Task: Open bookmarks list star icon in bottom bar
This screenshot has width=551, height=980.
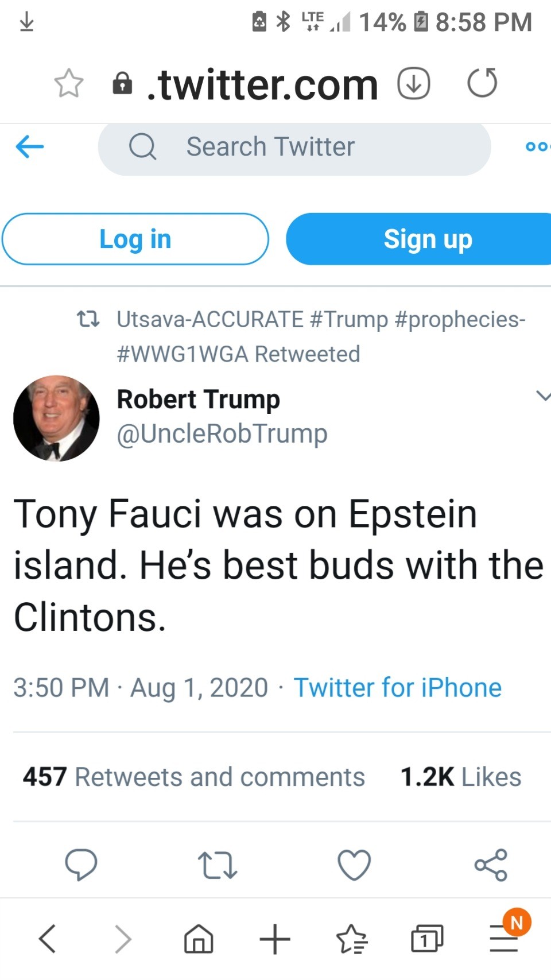Action: pos(351,939)
